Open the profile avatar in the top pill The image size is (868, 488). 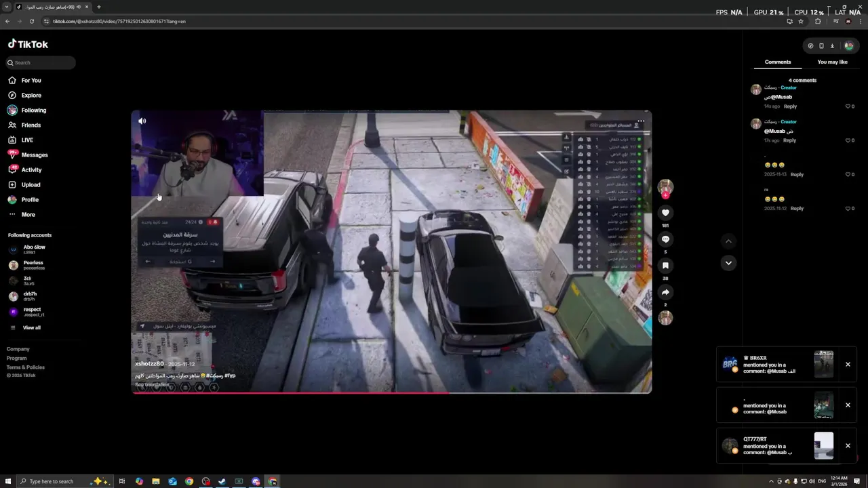pos(848,46)
